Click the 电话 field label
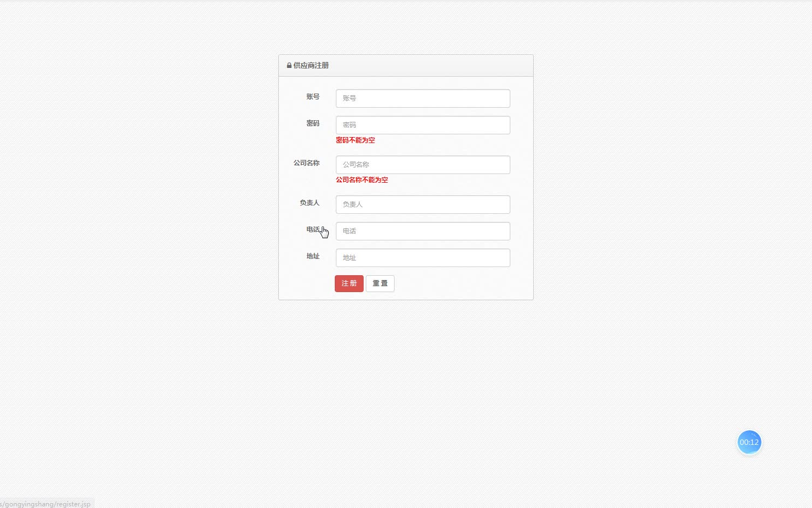The image size is (812, 508). click(313, 230)
